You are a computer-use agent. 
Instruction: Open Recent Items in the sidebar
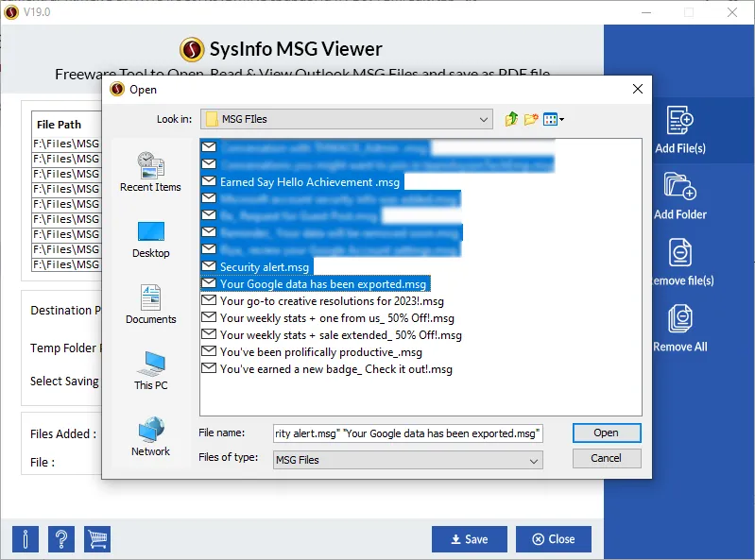(x=150, y=172)
